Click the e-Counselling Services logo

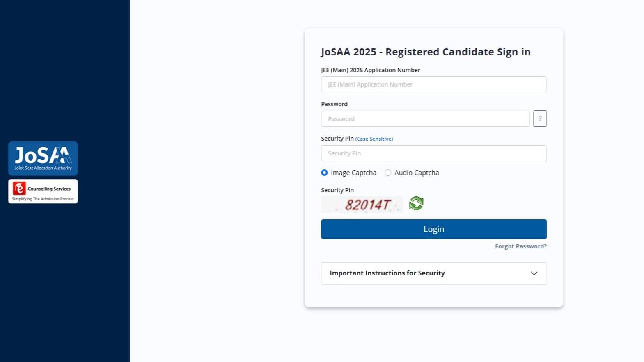pyautogui.click(x=43, y=191)
